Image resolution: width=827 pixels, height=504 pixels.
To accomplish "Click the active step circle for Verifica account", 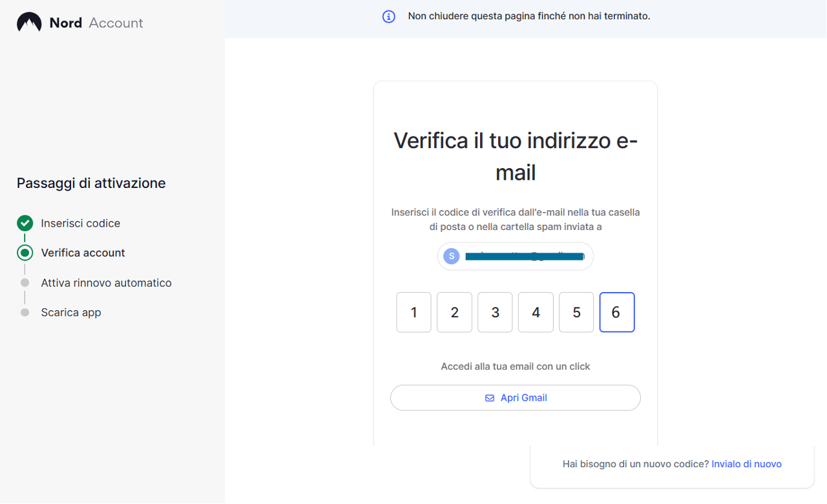I will pyautogui.click(x=25, y=253).
